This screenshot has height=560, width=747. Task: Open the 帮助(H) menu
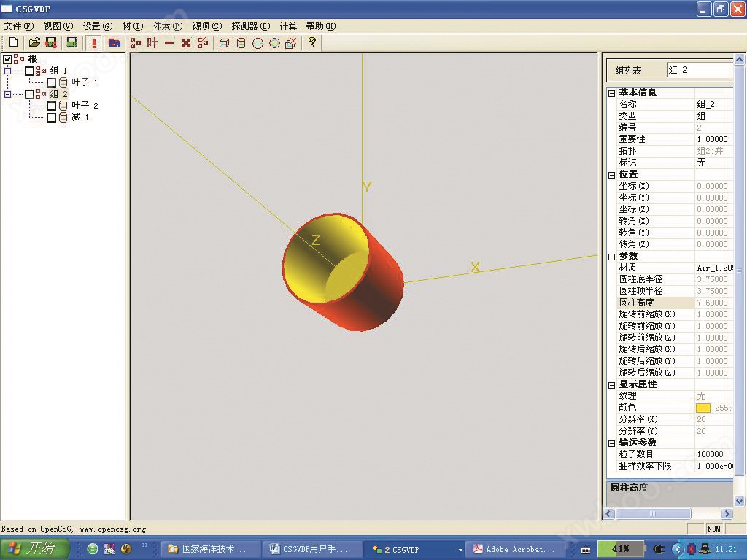pos(321,26)
